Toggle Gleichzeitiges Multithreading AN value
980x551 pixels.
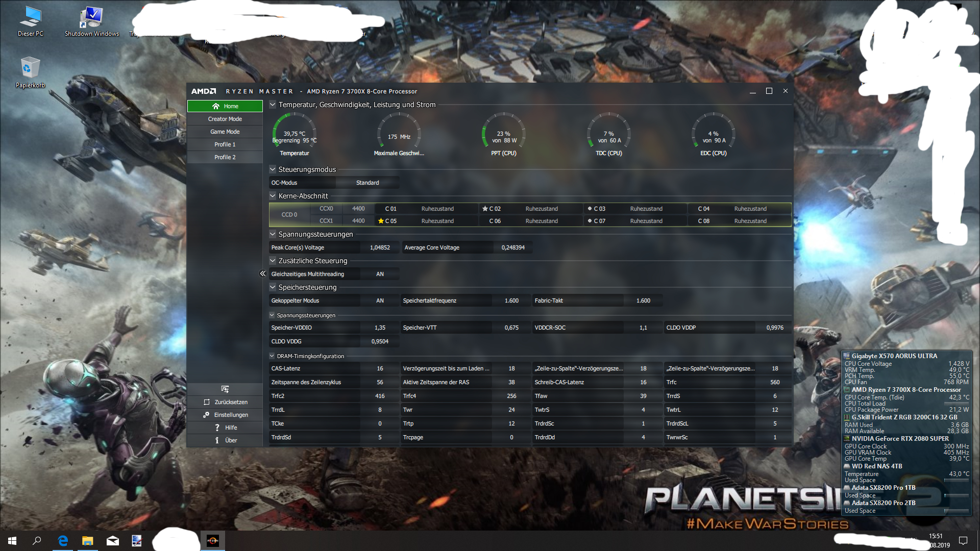click(x=380, y=274)
